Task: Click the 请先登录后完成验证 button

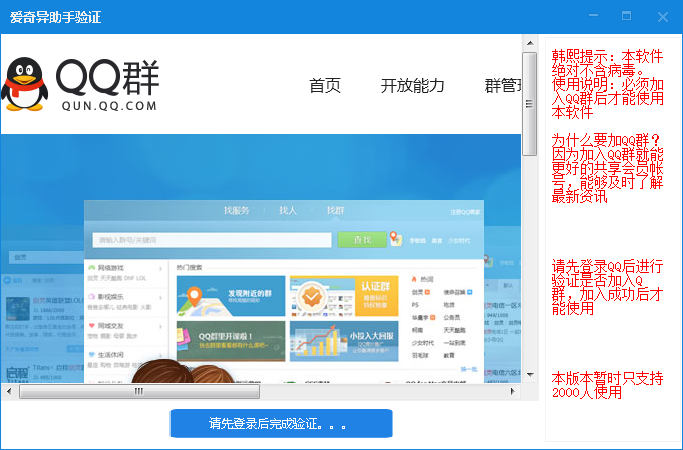Action: (x=281, y=423)
